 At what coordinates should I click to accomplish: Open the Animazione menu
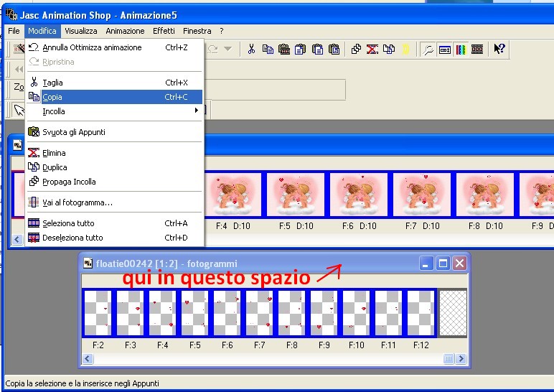tap(125, 31)
